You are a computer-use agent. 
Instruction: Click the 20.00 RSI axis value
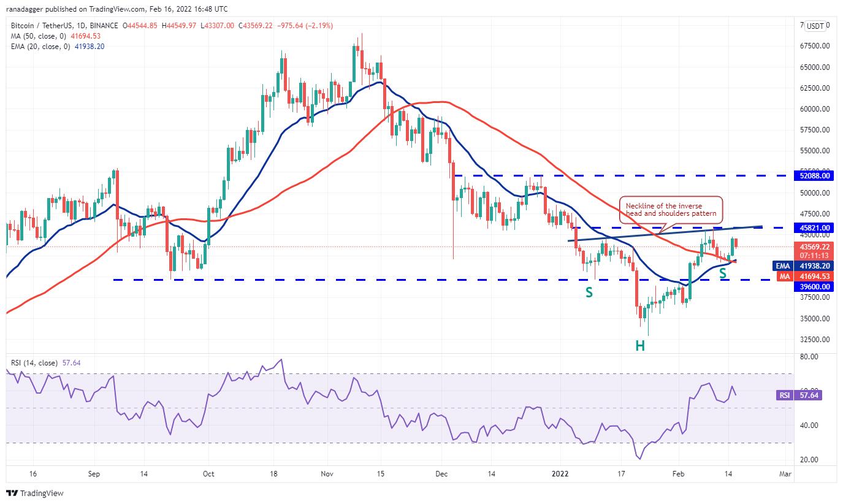pos(810,460)
